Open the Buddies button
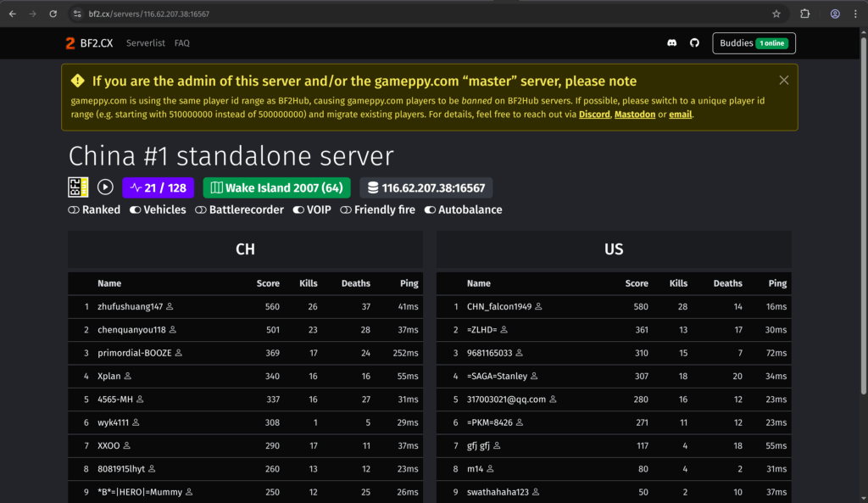Screen dimensions: 868x503 [x=754, y=43]
